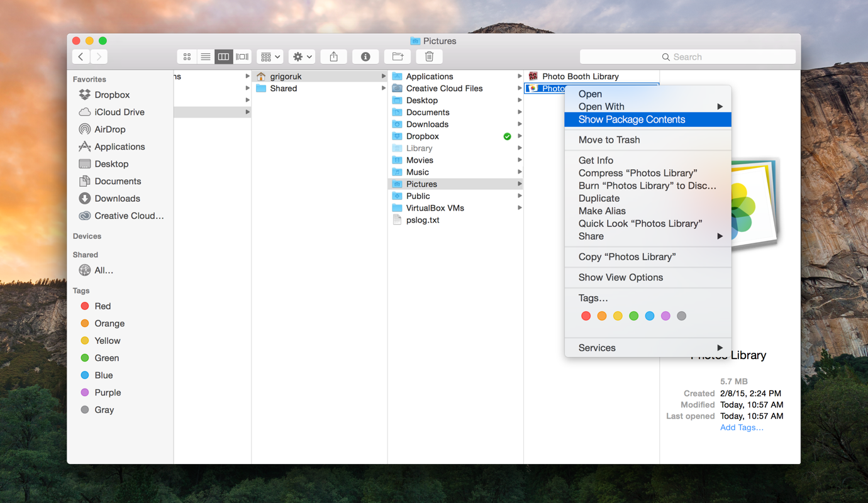The width and height of the screenshot is (868, 503).
Task: Click the Share toolbar button
Action: 333,57
